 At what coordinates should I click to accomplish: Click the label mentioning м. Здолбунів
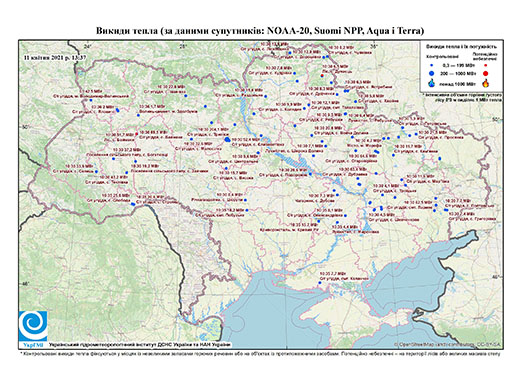tap(168, 111)
